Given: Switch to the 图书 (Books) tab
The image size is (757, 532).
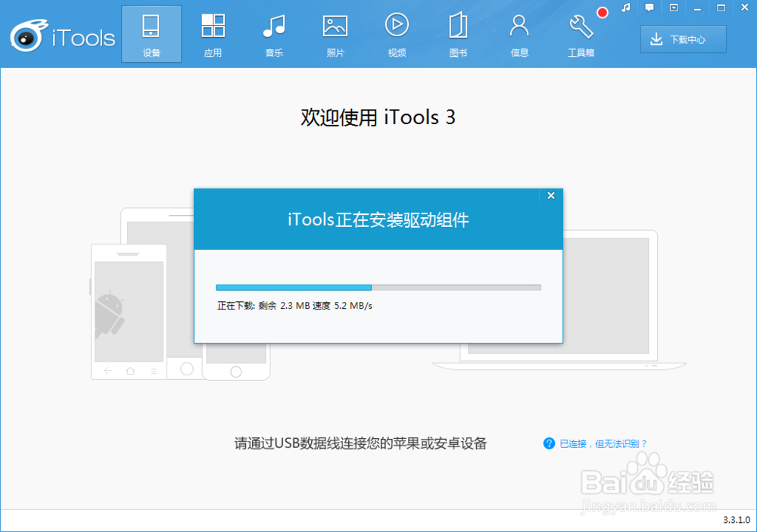Looking at the screenshot, I should click(458, 36).
